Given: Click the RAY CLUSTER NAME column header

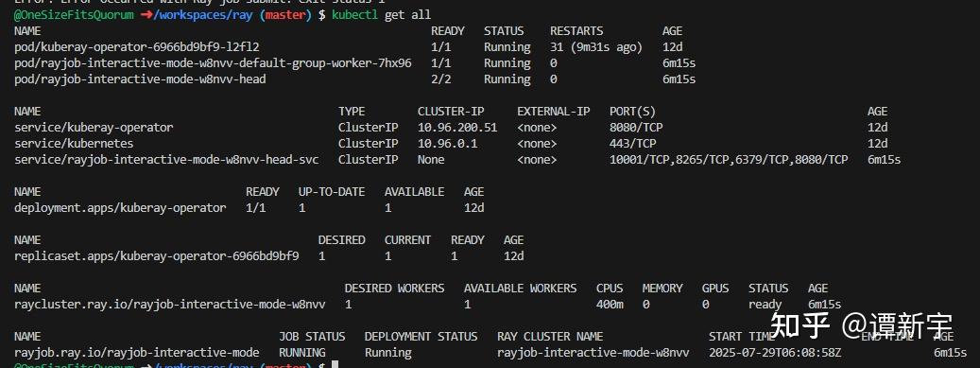Looking at the screenshot, I should 550,337.
